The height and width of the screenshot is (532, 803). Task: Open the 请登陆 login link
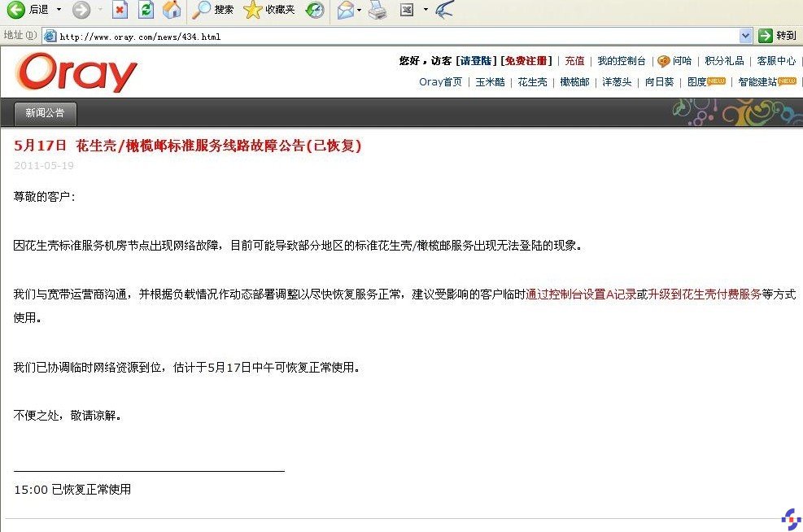[476, 61]
